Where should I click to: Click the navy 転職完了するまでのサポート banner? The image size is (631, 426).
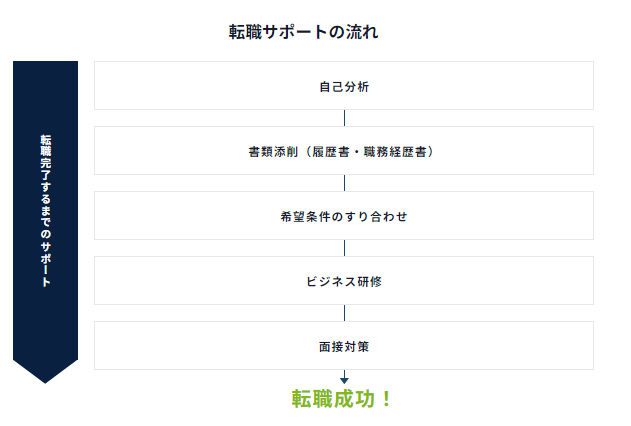click(45, 222)
